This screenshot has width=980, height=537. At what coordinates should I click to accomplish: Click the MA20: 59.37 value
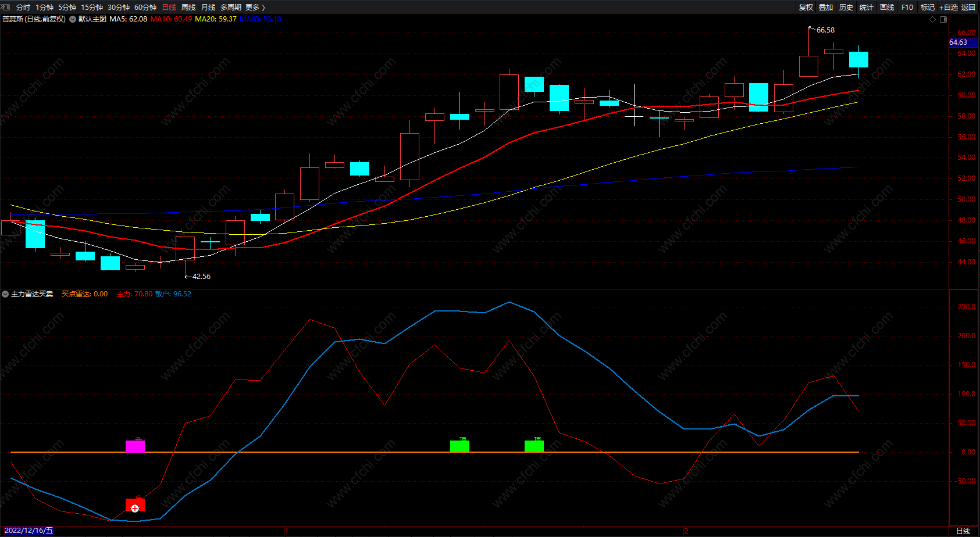pyautogui.click(x=216, y=19)
